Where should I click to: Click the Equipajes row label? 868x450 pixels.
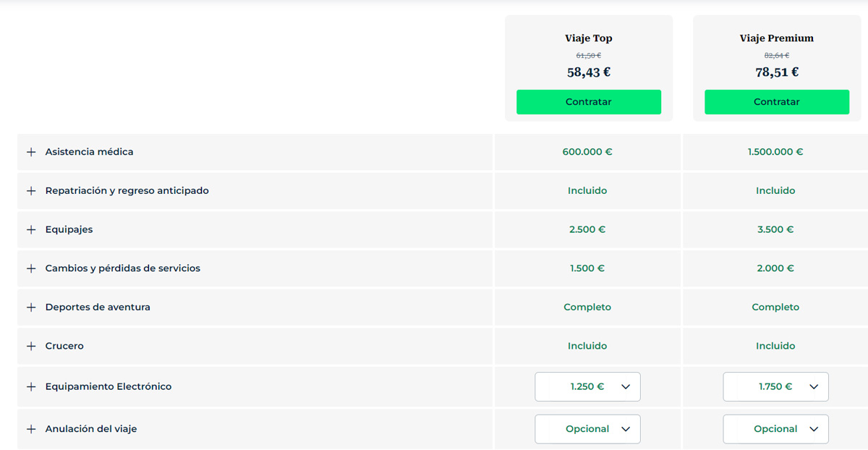[69, 229]
